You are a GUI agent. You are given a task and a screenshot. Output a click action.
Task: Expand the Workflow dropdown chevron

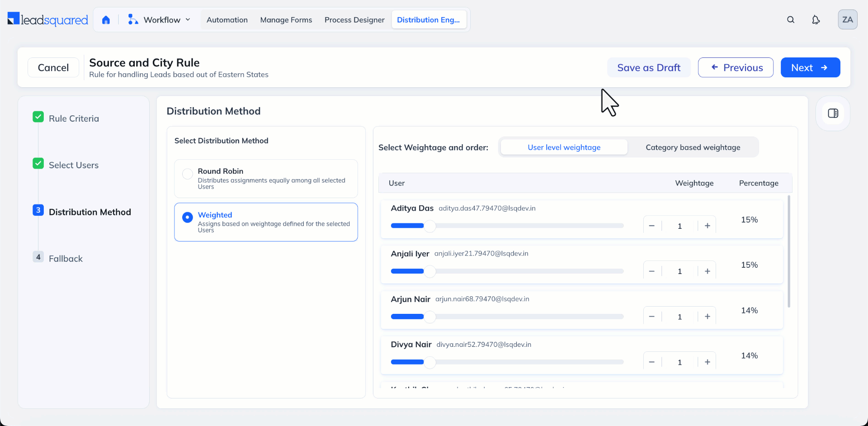point(188,19)
